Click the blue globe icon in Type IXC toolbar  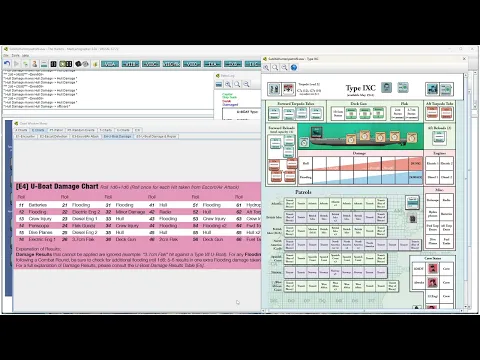coord(294,68)
